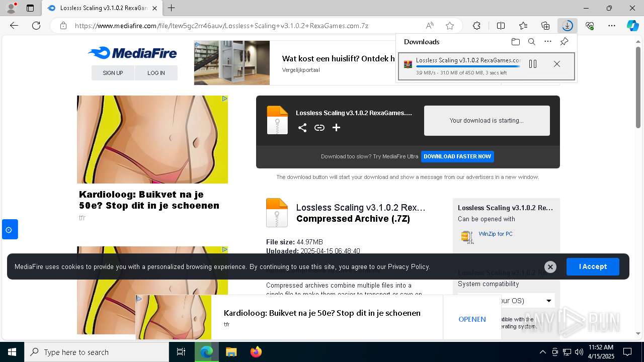This screenshot has width=644, height=362.
Task: Pause the Lossless Scaling download
Action: click(533, 64)
